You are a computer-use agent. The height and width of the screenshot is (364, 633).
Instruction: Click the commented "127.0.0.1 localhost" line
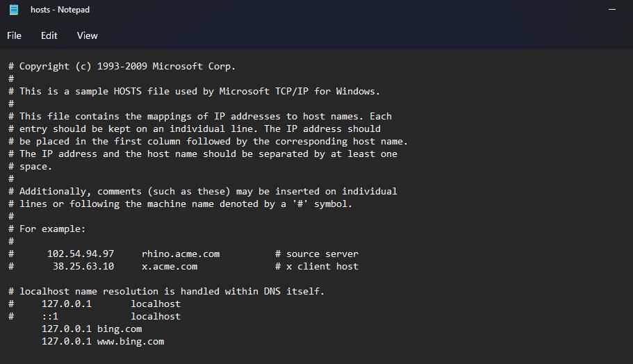(x=111, y=304)
